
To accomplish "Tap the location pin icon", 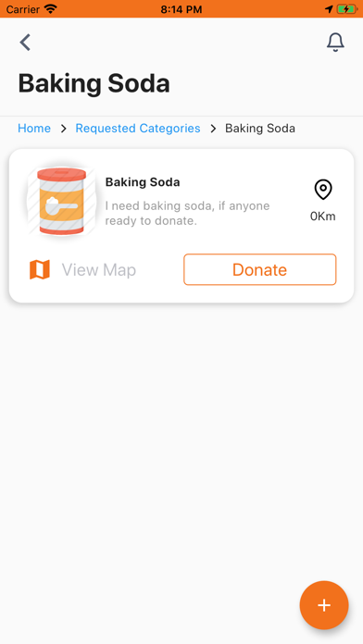I will coord(323,190).
